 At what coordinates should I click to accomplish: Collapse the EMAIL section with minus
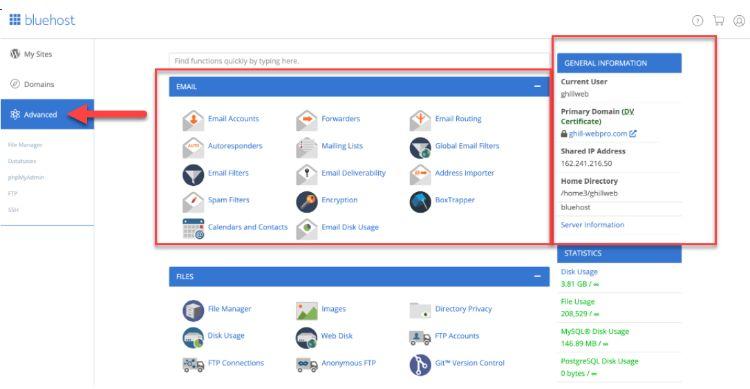pos(537,87)
